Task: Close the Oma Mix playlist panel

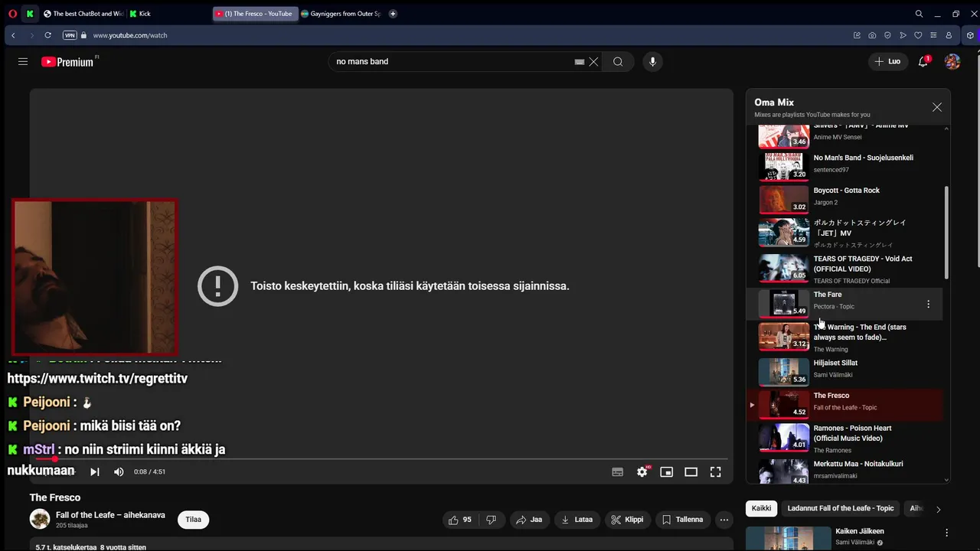Action: point(937,107)
